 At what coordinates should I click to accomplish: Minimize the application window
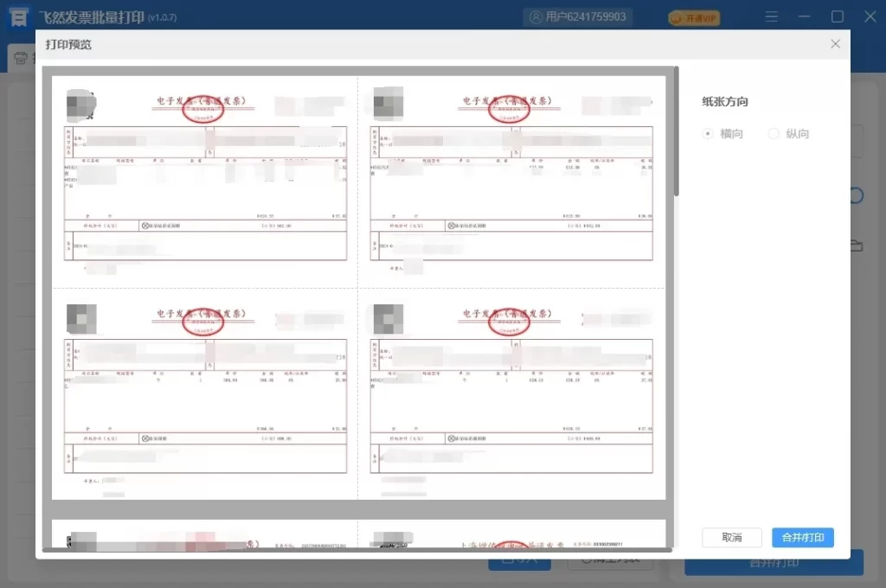806,16
